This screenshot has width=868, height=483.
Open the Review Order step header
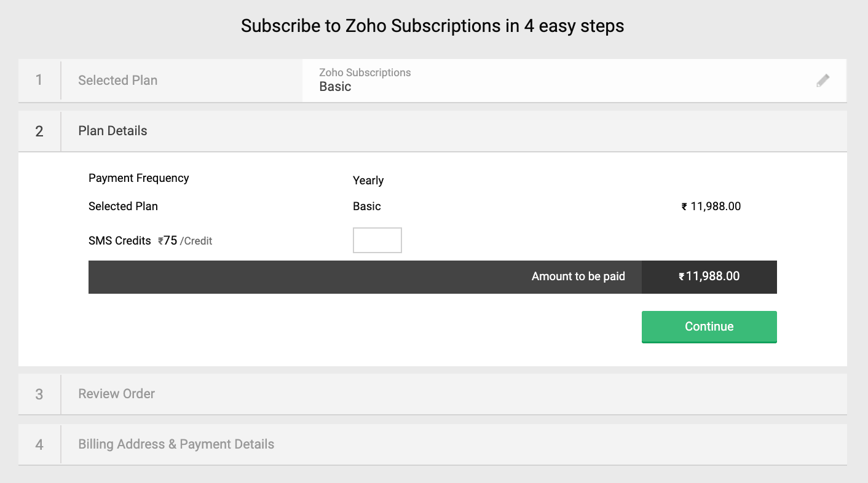pyautogui.click(x=116, y=394)
